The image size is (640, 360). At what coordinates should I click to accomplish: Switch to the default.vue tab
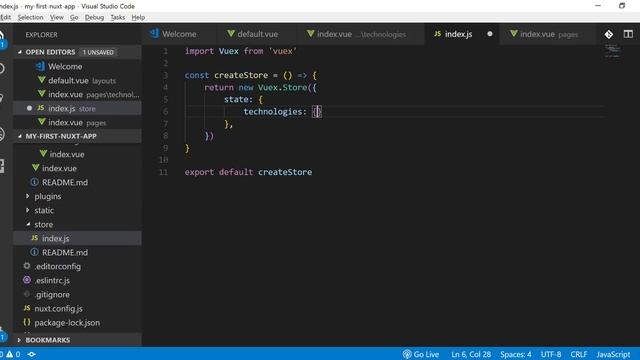coord(258,34)
